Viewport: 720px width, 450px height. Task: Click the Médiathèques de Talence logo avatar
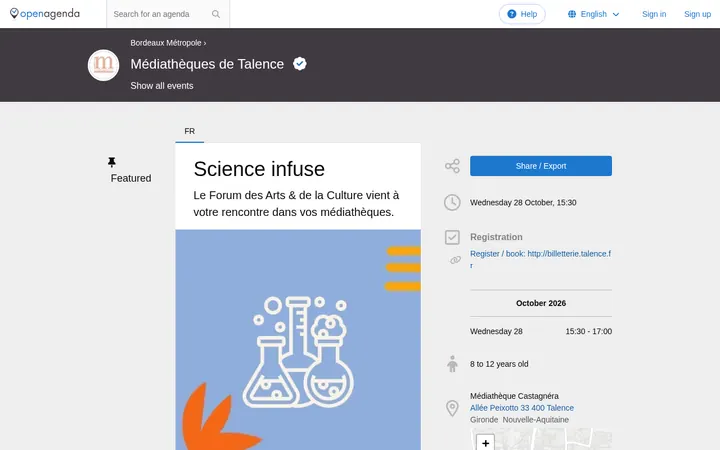(103, 65)
